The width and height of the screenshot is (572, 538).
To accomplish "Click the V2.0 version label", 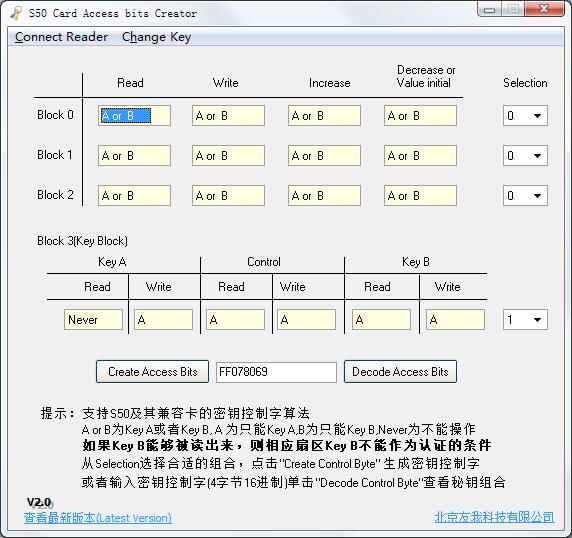I will point(39,503).
